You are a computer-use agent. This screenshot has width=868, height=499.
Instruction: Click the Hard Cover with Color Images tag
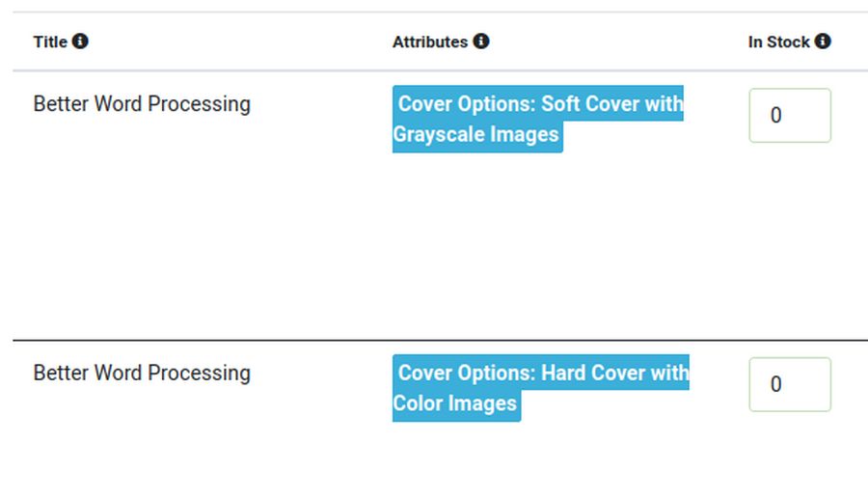click(540, 388)
